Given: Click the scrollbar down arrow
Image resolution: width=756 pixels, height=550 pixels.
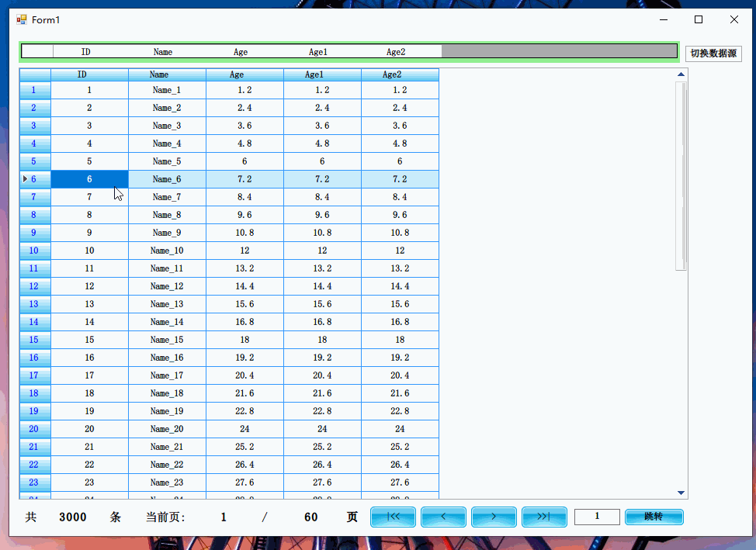Looking at the screenshot, I should (x=681, y=493).
